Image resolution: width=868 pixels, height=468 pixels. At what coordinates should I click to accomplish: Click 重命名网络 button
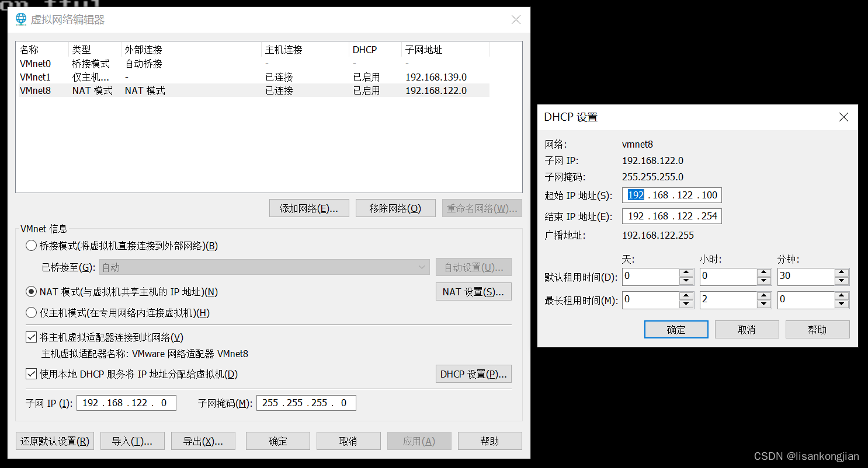click(482, 208)
